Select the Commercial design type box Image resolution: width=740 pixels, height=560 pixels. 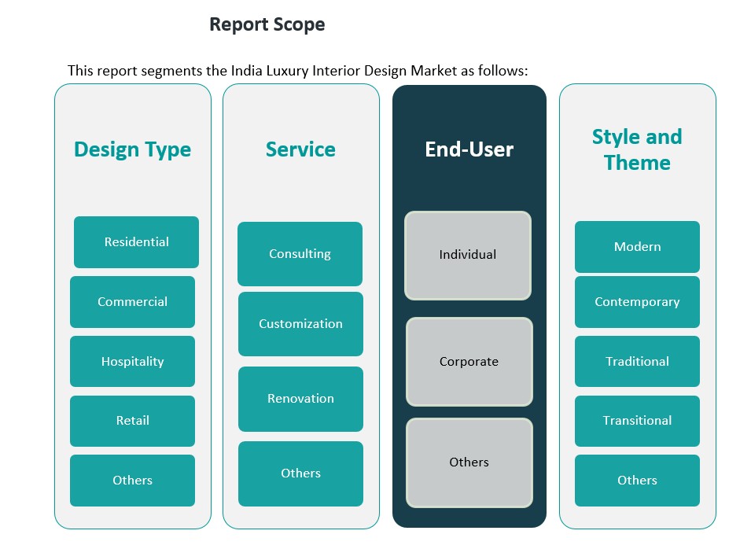pos(132,302)
